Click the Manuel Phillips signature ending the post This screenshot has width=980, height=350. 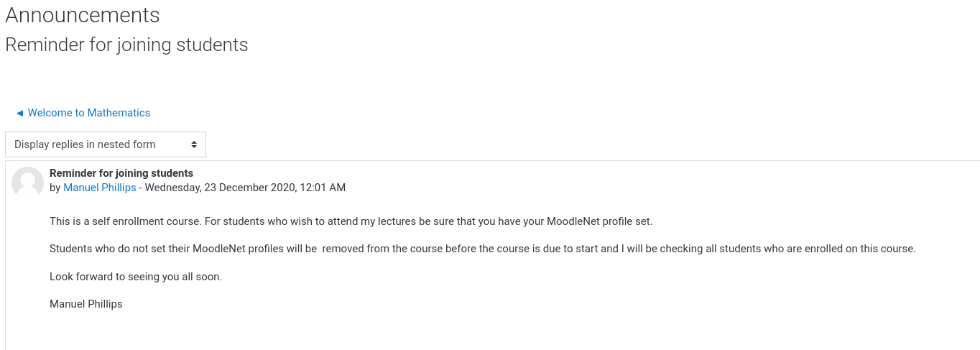(86, 304)
